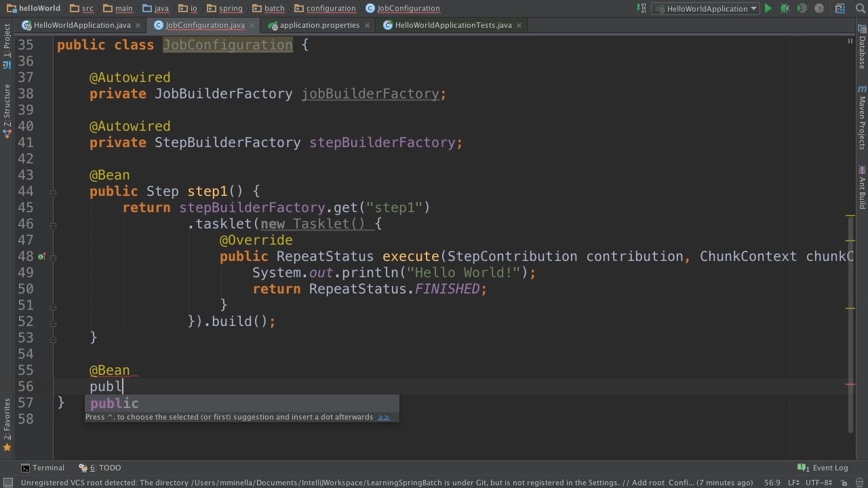This screenshot has width=868, height=488.
Task: Click the "Hello World!" string literal
Action: click(463, 272)
